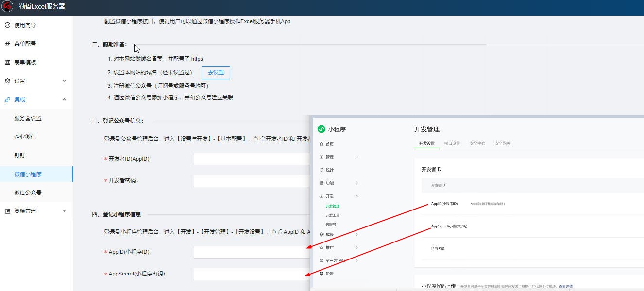Select 钉钉 integration menu item
The image size is (644, 291).
coord(19,155)
